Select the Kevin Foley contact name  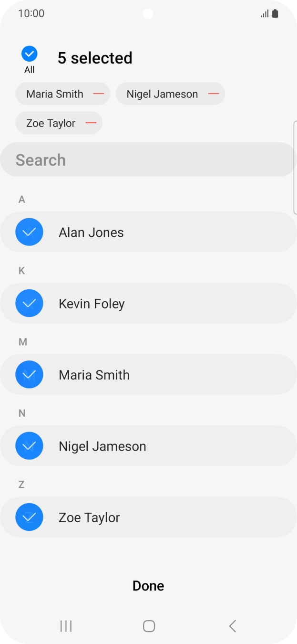point(92,304)
